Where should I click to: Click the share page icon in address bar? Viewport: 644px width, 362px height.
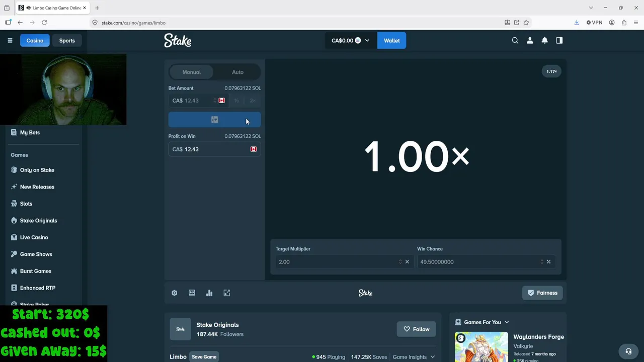click(x=517, y=23)
